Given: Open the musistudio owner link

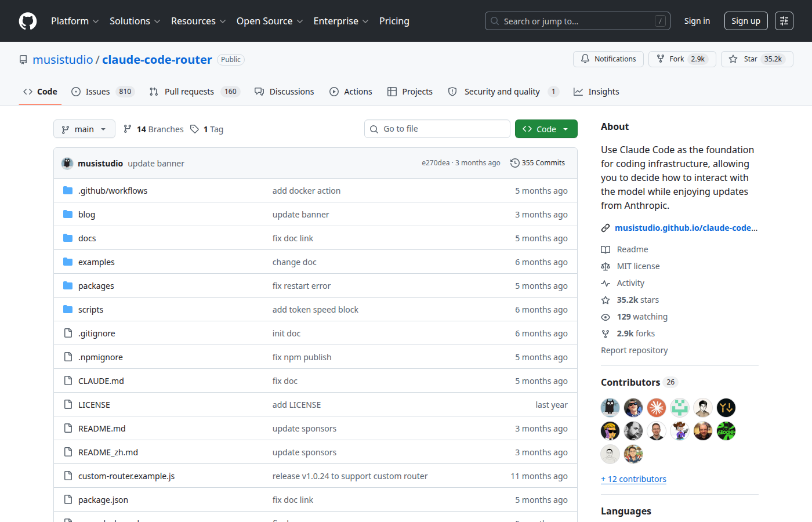Looking at the screenshot, I should tap(63, 60).
